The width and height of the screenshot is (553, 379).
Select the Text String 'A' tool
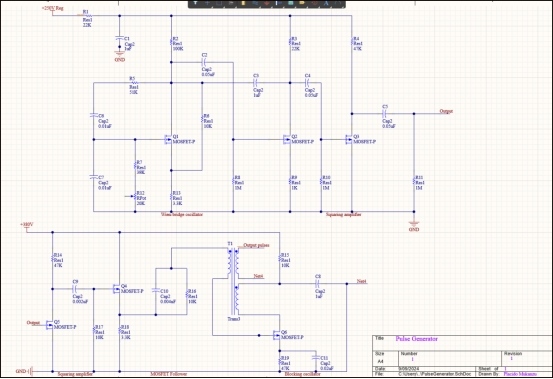326,3
